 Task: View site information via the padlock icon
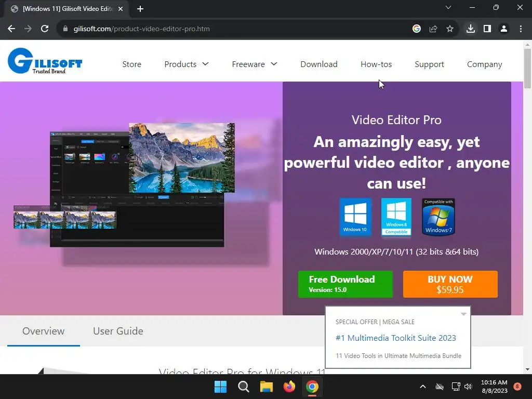65,29
